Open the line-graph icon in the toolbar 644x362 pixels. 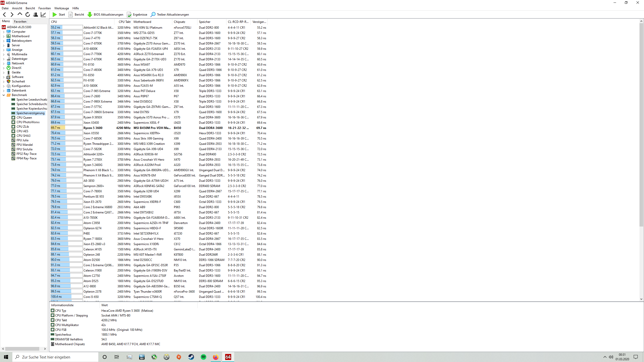43,15
